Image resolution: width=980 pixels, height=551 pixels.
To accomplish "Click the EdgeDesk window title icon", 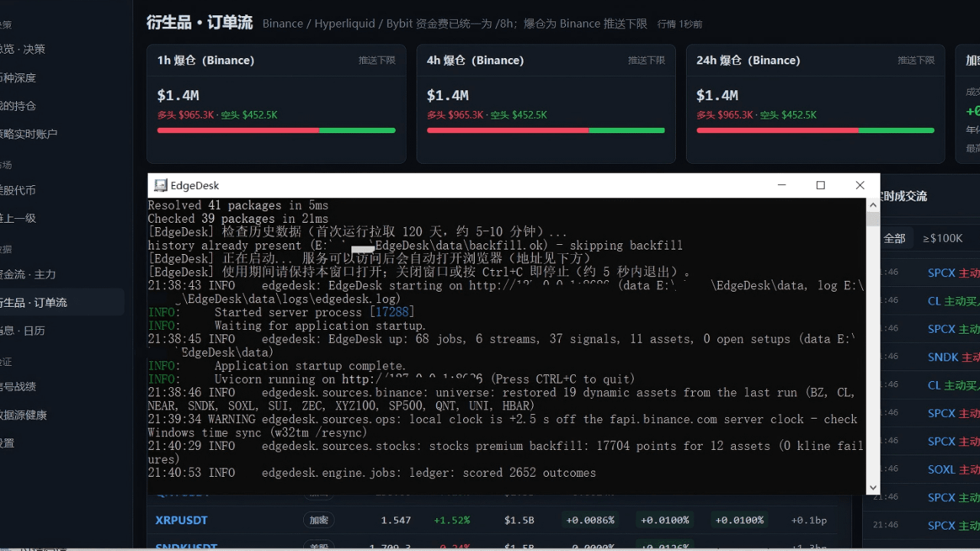I will pyautogui.click(x=160, y=185).
